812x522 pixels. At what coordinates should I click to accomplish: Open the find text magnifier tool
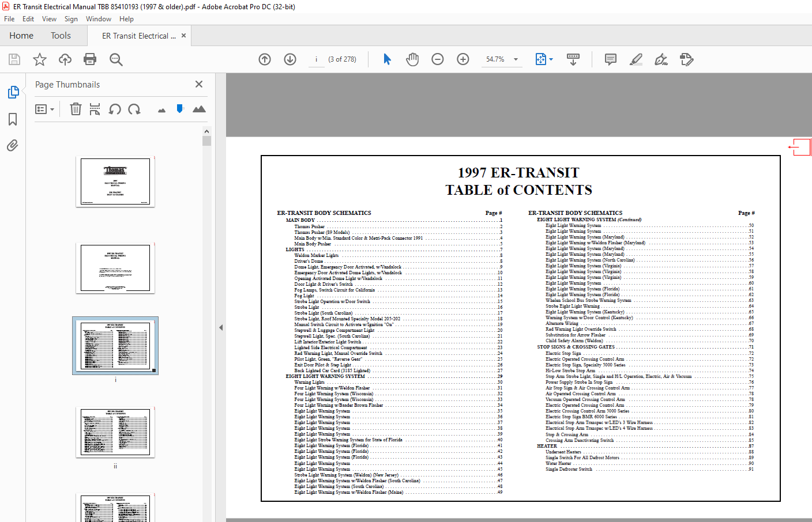point(116,59)
